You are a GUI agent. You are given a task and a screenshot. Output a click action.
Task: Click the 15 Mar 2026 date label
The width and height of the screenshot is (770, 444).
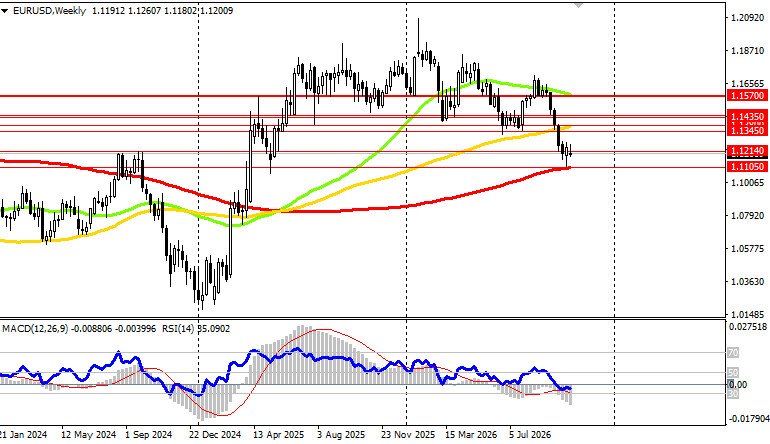click(471, 435)
